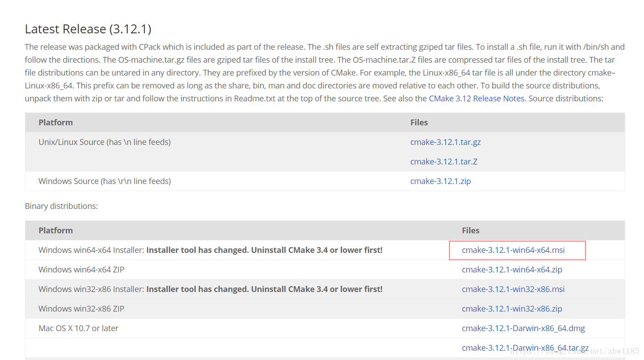Viewport: 644px width, 360px height.
Task: Download cmake-3.12.1-win32-x86.msi installer
Action: tap(513, 289)
